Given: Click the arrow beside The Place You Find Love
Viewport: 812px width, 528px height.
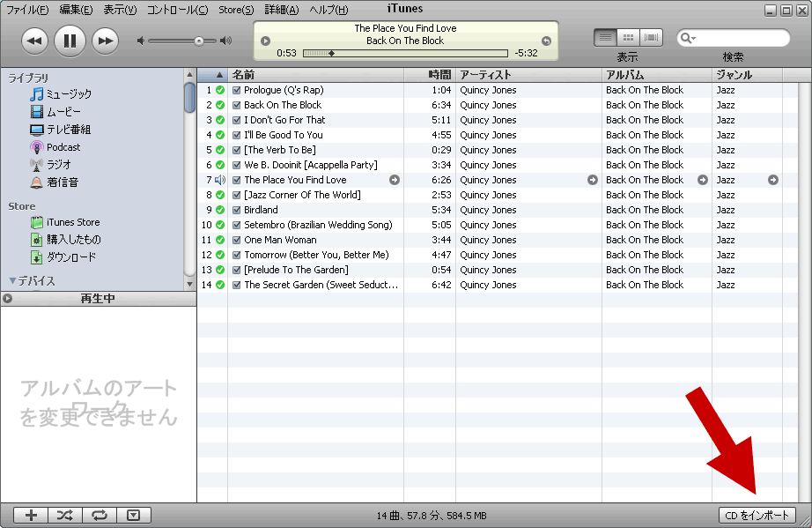Looking at the screenshot, I should pos(395,180).
